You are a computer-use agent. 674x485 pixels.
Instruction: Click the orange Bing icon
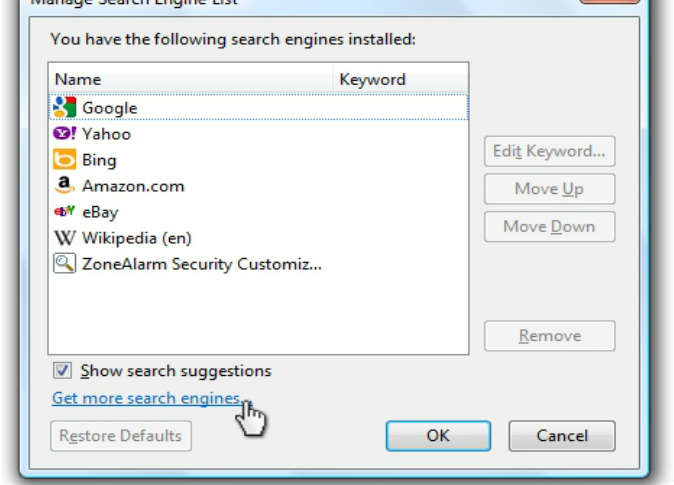64,160
